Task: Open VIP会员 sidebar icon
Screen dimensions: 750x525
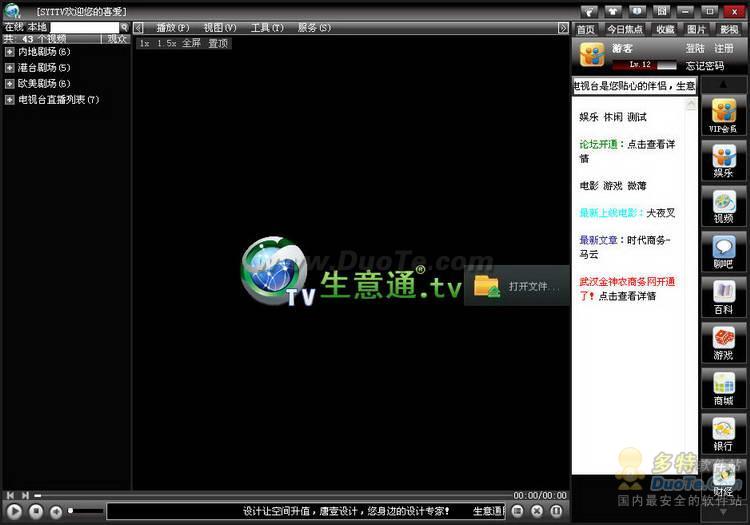Action: pyautogui.click(x=723, y=115)
